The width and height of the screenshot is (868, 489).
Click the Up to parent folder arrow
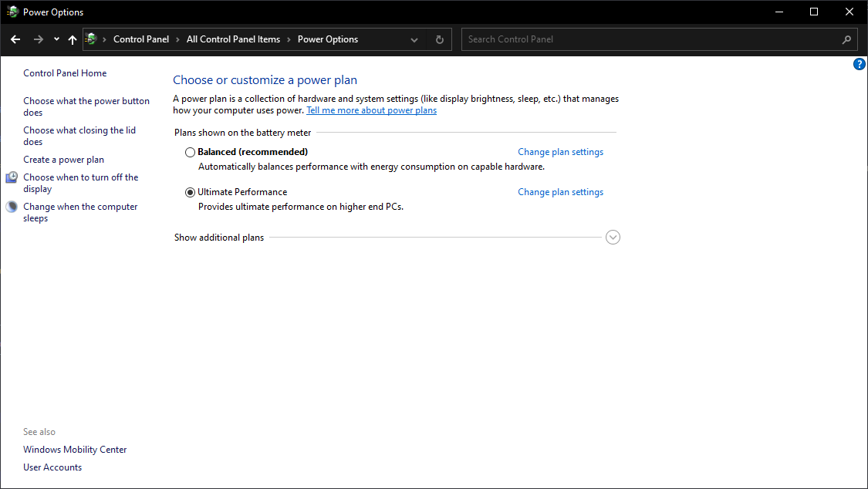click(73, 39)
